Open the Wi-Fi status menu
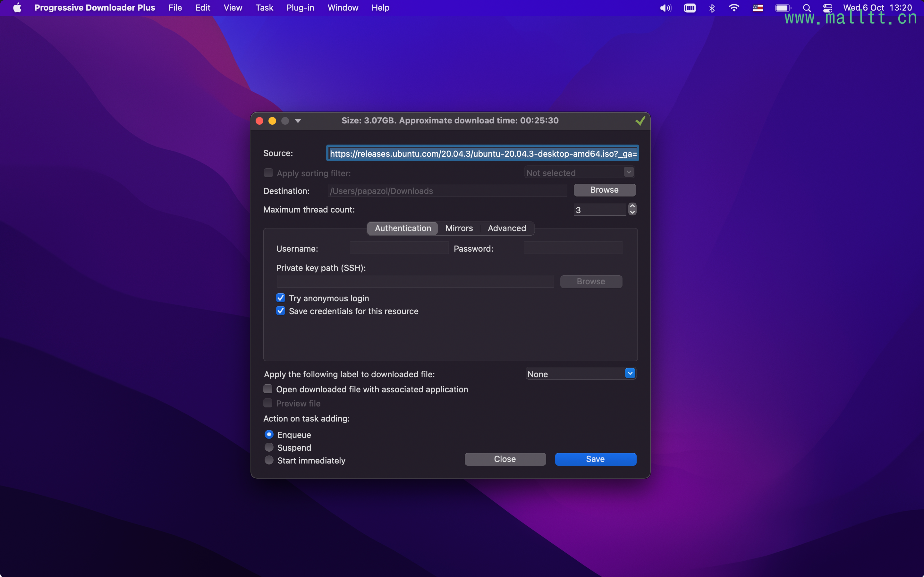The image size is (924, 577). click(x=734, y=8)
